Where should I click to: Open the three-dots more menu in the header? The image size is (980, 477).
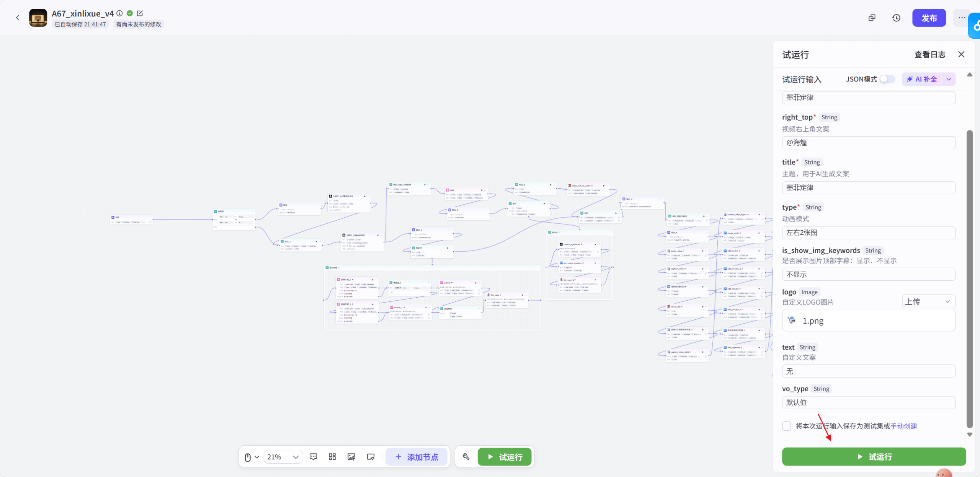click(x=962, y=18)
